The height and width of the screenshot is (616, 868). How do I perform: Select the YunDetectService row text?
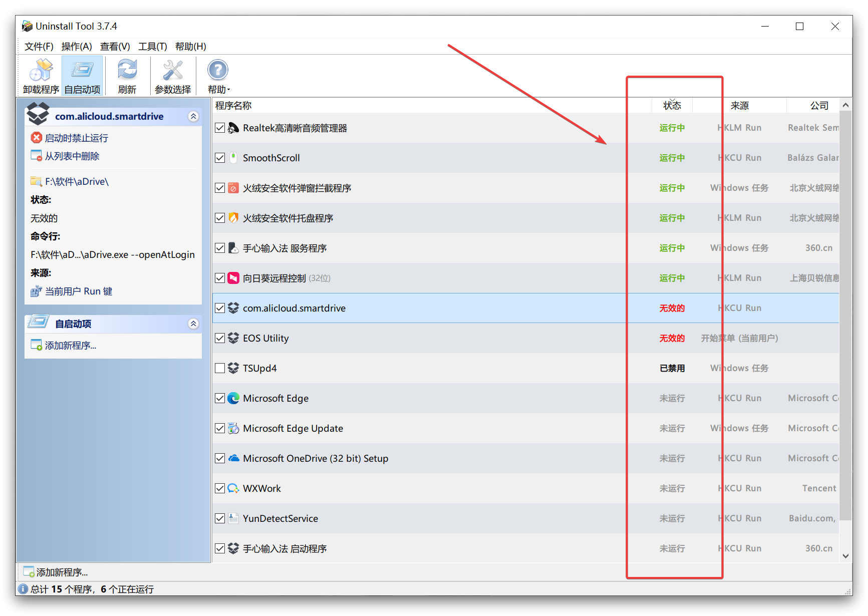280,518
